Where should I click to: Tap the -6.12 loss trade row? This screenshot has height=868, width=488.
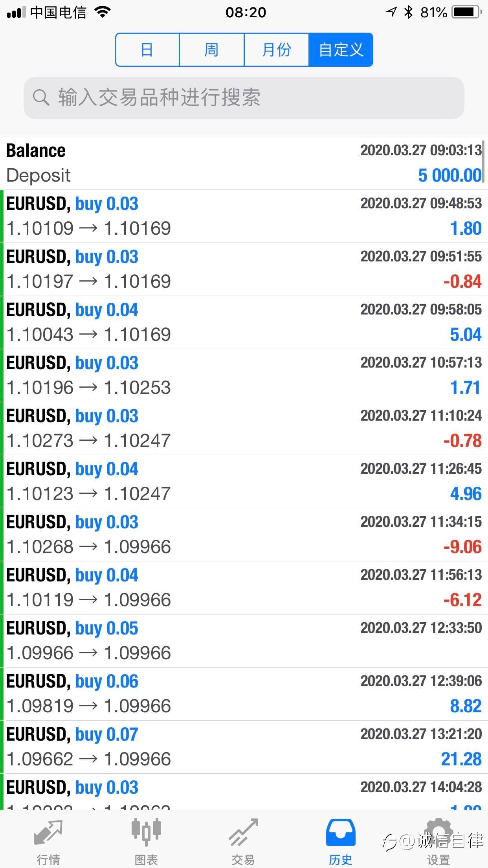pyautogui.click(x=244, y=587)
